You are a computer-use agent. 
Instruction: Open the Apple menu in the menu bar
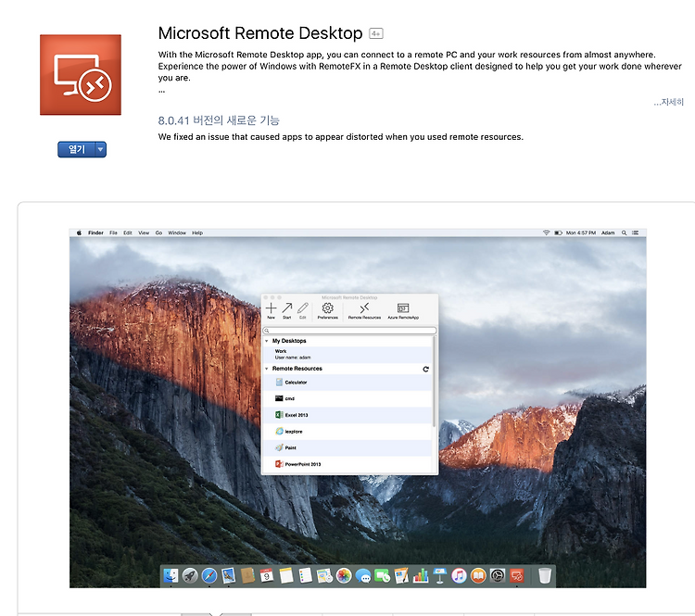point(79,233)
